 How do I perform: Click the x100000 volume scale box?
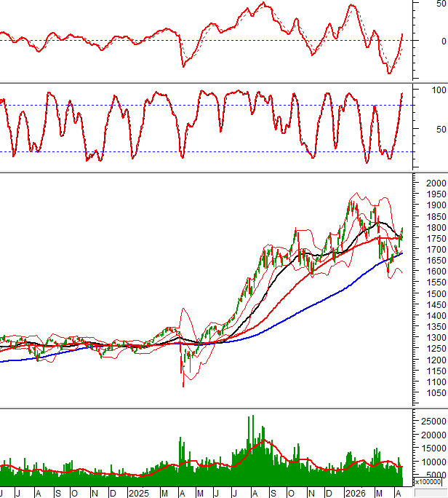(427, 482)
